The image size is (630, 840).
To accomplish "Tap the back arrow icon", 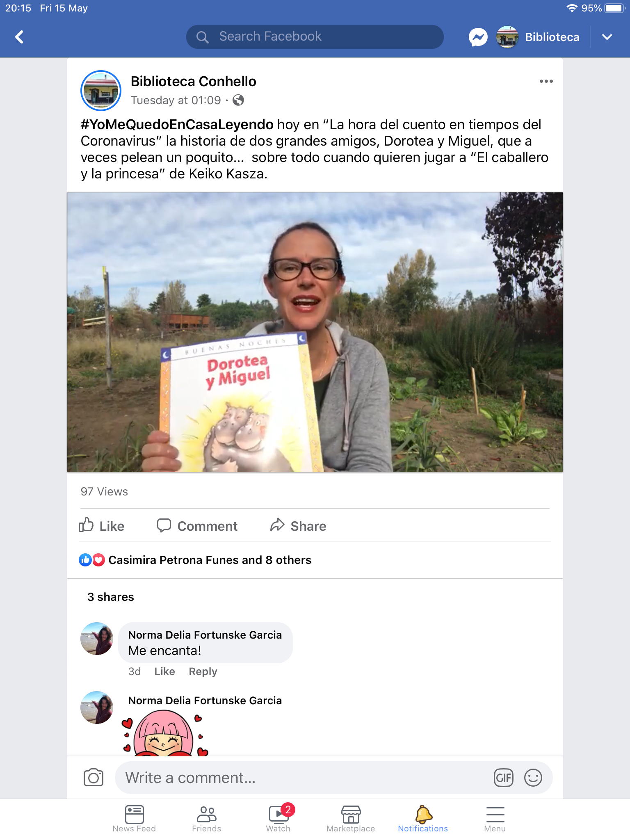I will [x=19, y=37].
